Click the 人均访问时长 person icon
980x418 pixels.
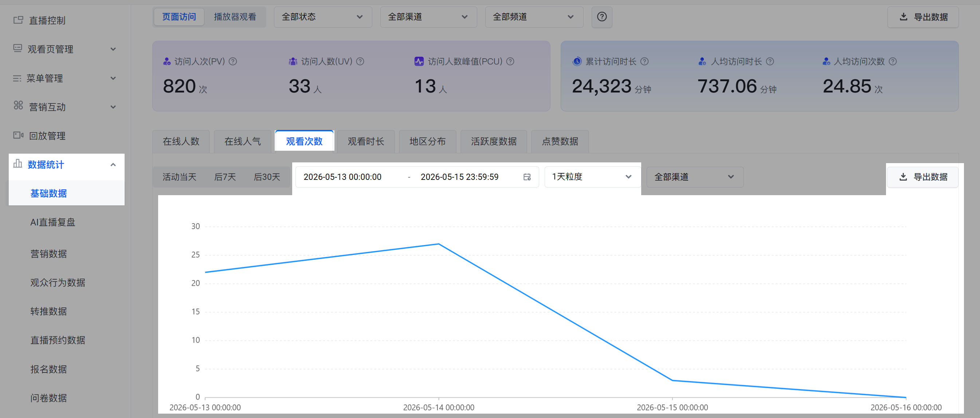click(702, 61)
